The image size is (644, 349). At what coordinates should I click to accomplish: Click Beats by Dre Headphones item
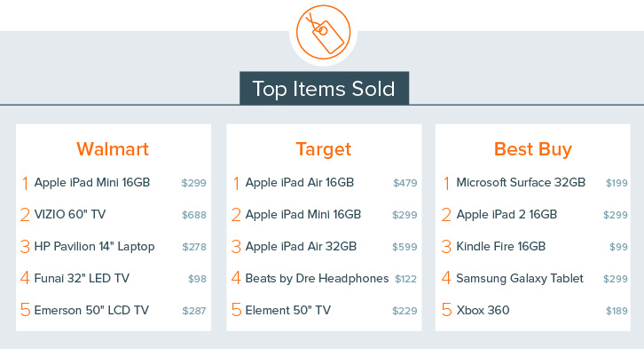[x=317, y=278]
